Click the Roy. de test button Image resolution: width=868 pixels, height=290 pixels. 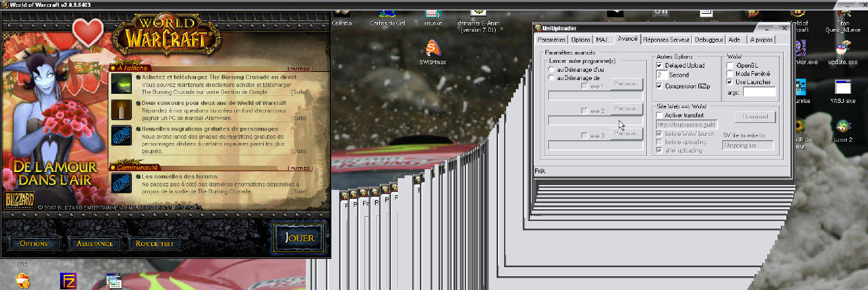156,244
